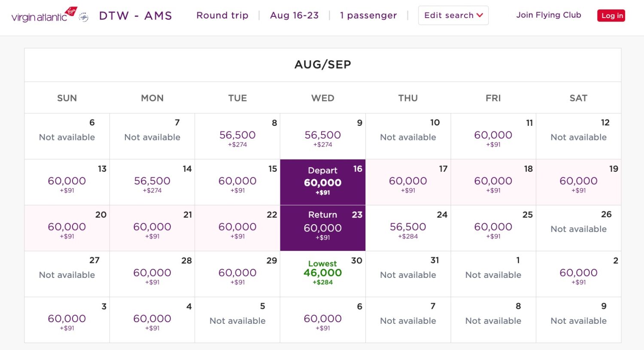Click the DTW - AMS route label
The width and height of the screenshot is (644, 350).
coord(136,15)
